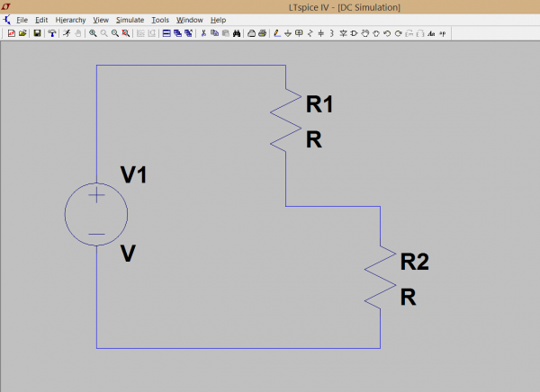Open Control Panel hammer icon

click(52, 33)
